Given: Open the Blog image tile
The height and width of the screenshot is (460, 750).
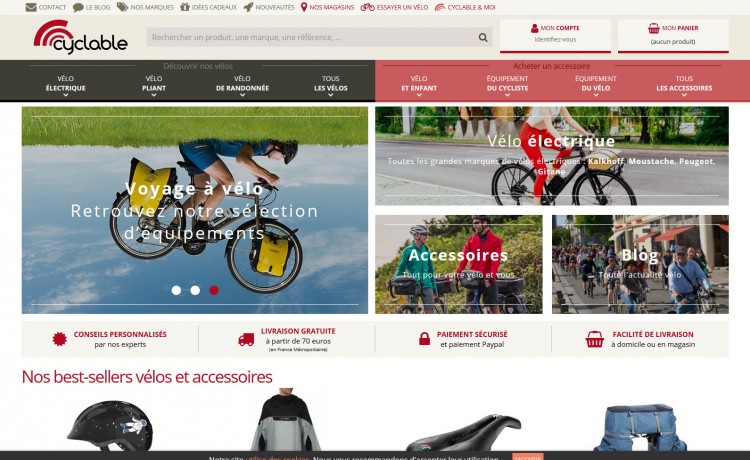Looking at the screenshot, I should (640, 264).
